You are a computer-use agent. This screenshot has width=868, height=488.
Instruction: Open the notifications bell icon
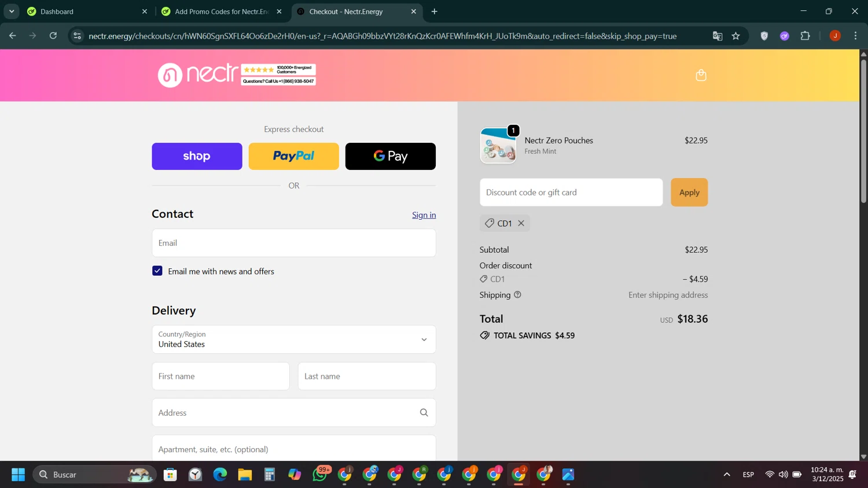pos(853,475)
